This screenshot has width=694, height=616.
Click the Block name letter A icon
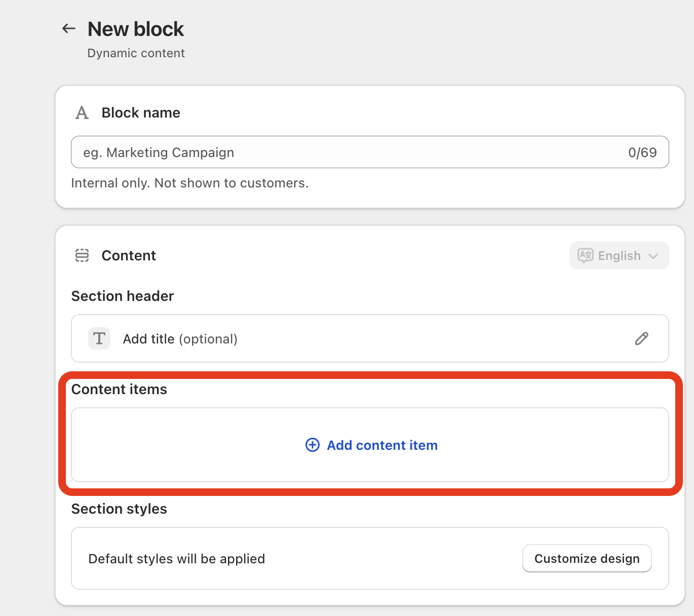tap(82, 112)
